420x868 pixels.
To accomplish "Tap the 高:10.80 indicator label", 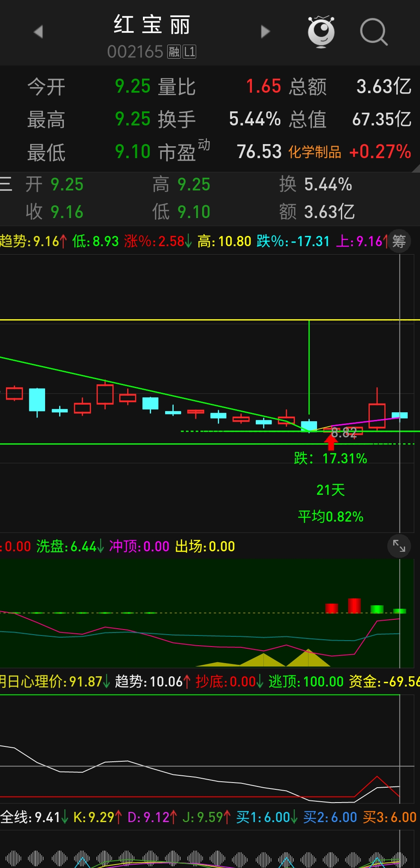I will click(x=224, y=241).
